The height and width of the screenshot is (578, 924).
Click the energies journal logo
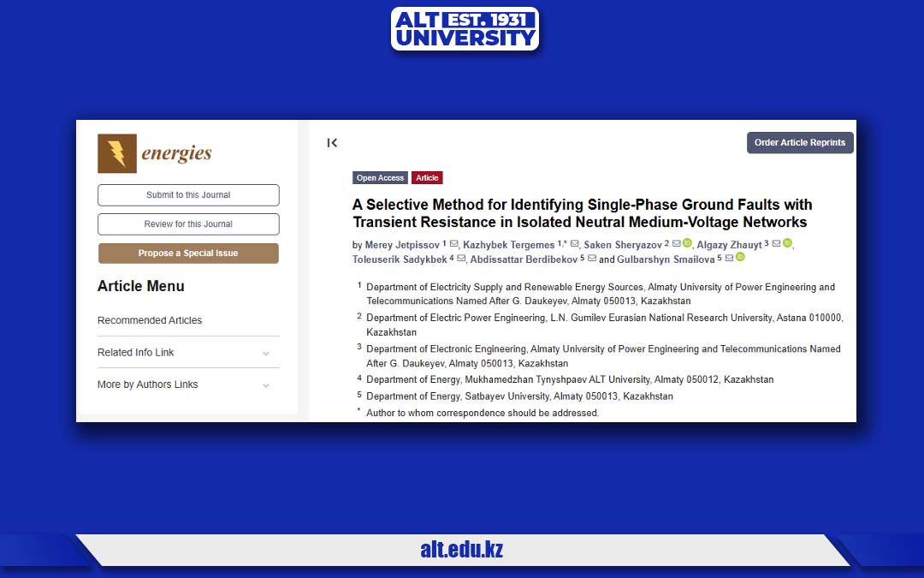154,154
